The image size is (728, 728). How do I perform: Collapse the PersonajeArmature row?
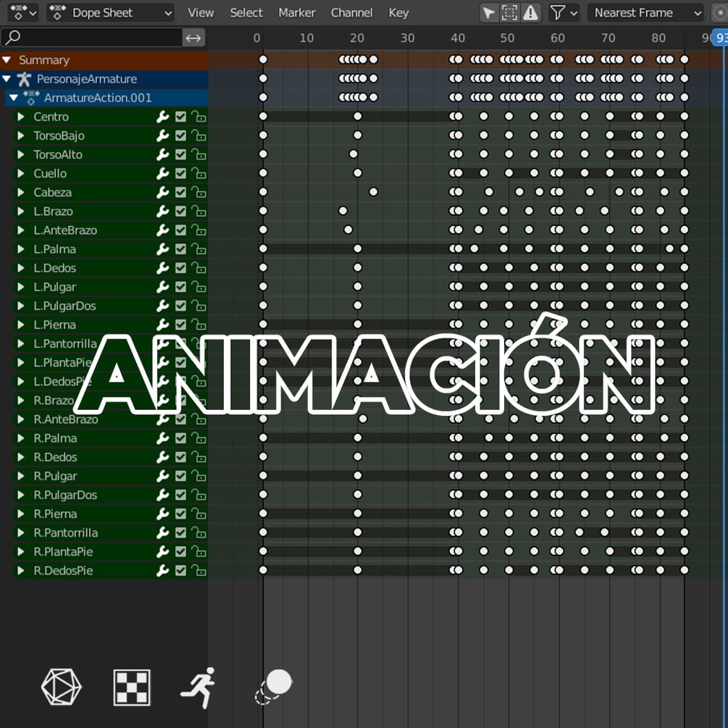[x=7, y=79]
